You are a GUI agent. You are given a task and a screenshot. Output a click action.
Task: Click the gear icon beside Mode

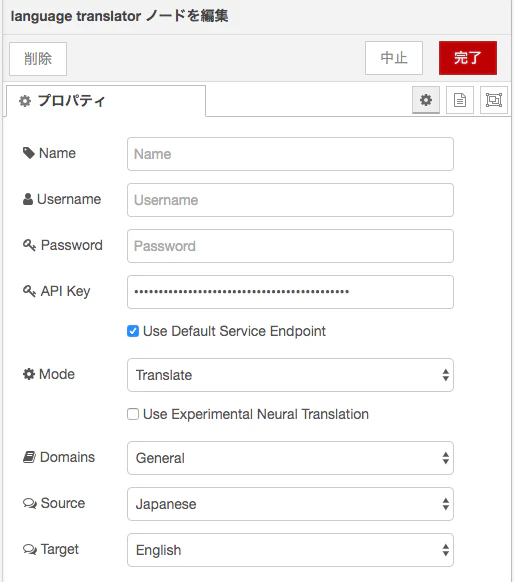click(29, 374)
